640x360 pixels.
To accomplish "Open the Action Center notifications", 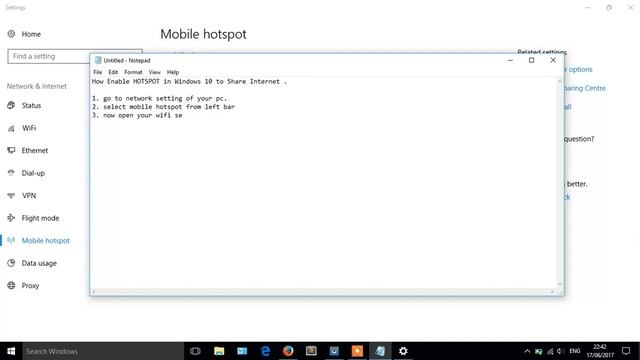I will tap(626, 351).
